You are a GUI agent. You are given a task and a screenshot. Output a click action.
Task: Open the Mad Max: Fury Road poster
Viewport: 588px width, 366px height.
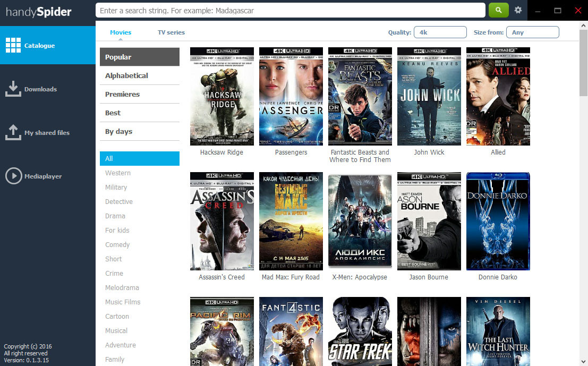coord(291,222)
